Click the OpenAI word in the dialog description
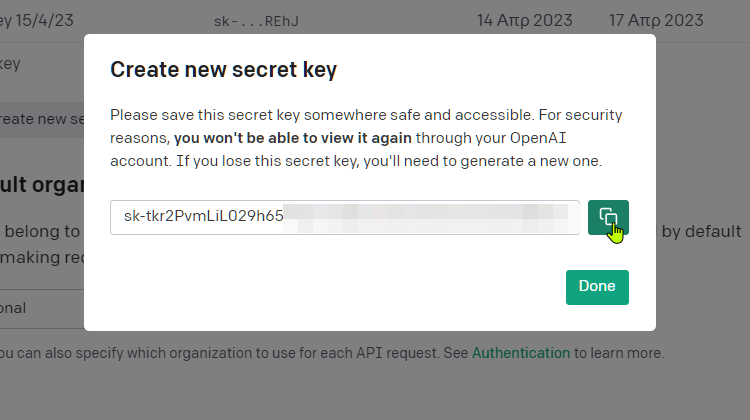 (x=538, y=138)
